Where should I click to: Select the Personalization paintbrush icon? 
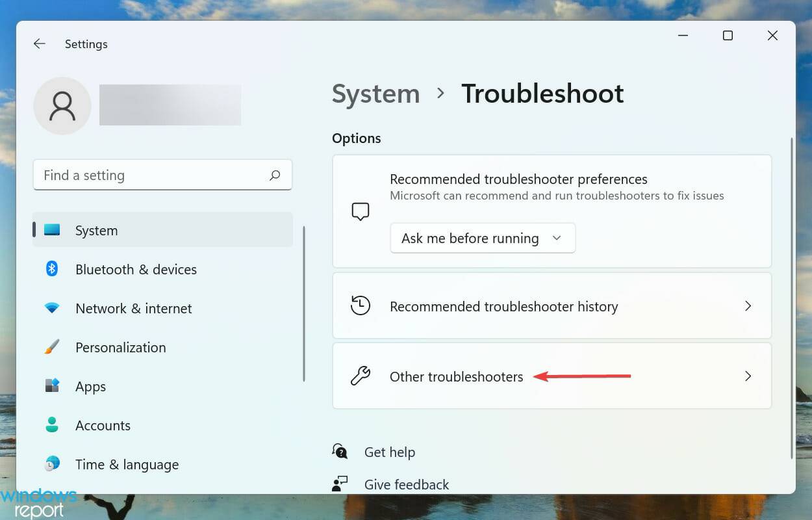pos(52,347)
